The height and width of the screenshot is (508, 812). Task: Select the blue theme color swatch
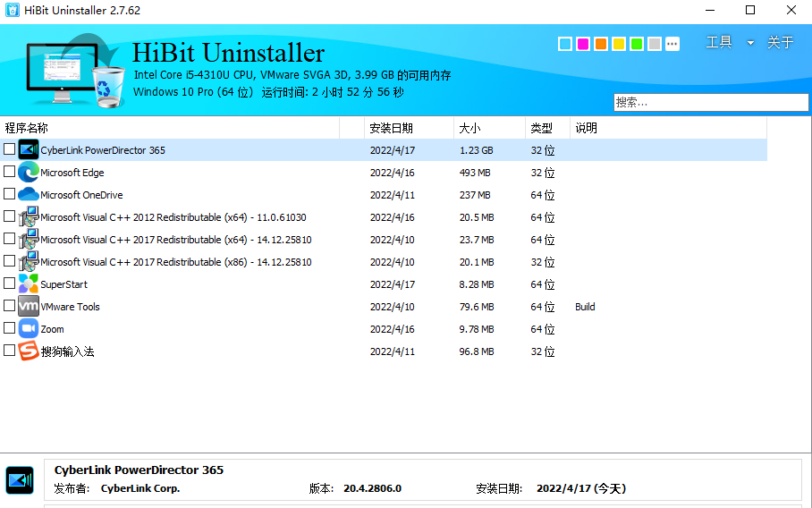(565, 44)
